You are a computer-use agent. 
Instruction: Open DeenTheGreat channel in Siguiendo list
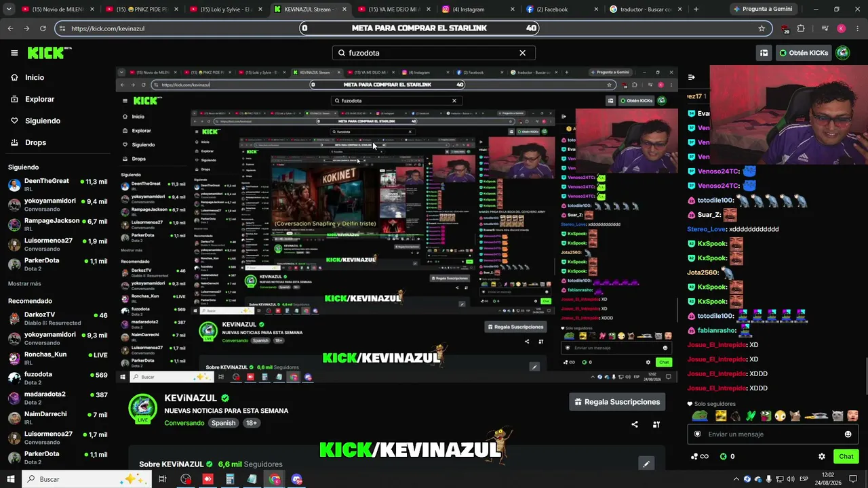point(58,184)
